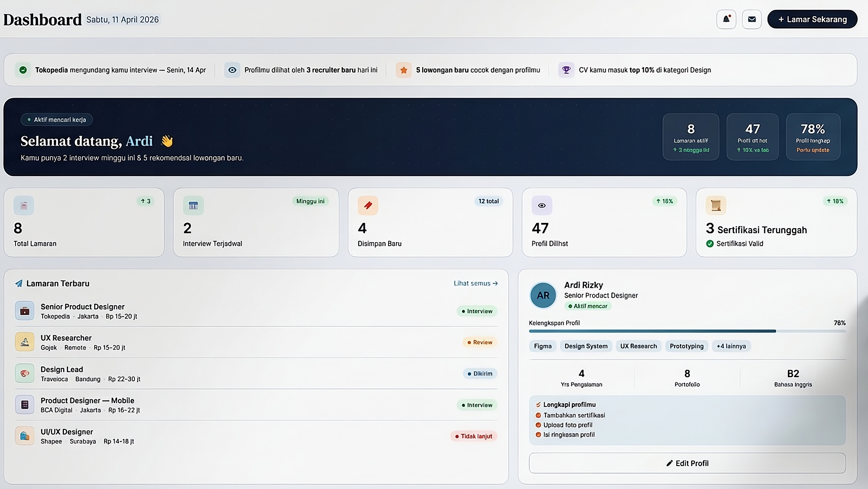This screenshot has width=868, height=489.
Task: Click the Tokopedia briefcase company icon
Action: 25,311
